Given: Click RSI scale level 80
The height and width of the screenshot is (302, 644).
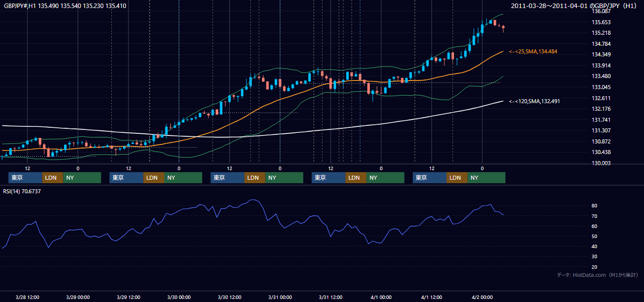Looking at the screenshot, I should [x=595, y=206].
